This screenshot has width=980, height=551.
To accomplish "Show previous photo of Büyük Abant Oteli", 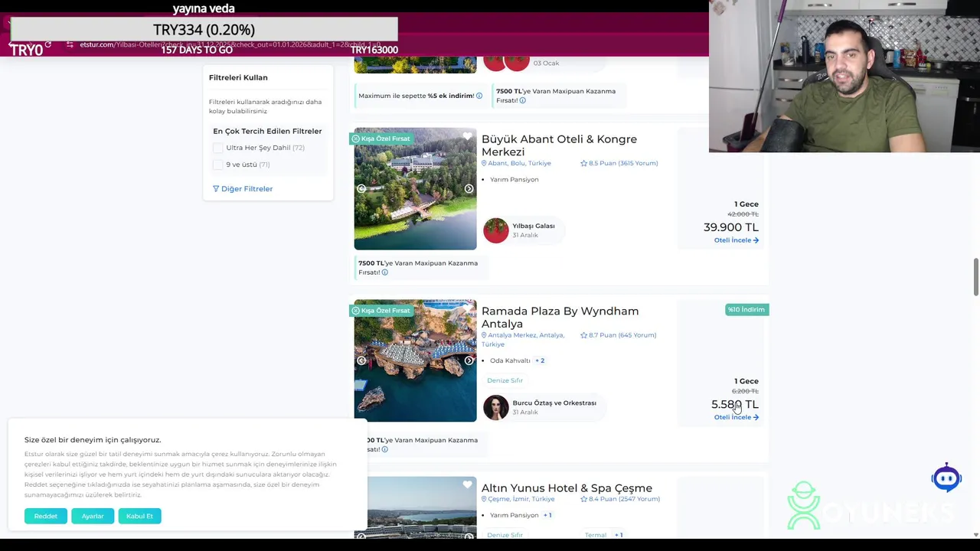I will 361,189.
